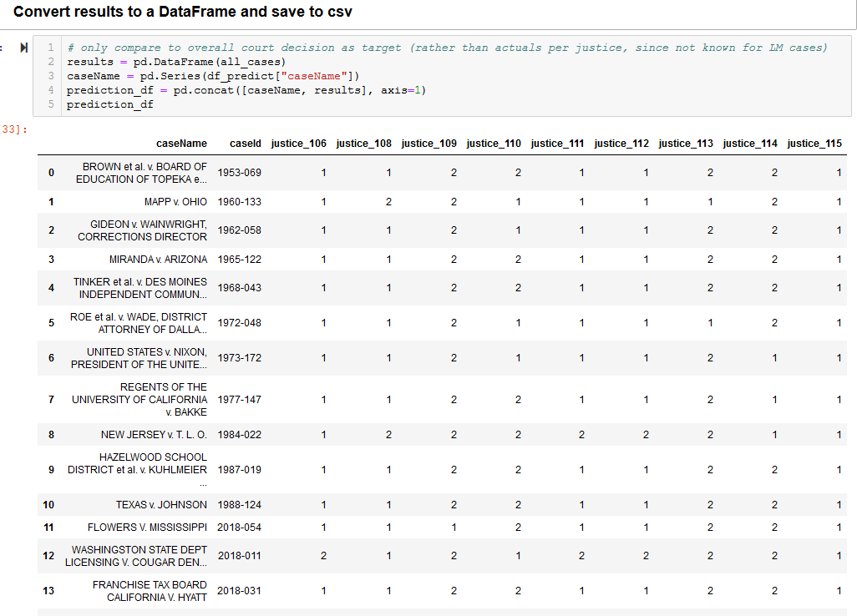This screenshot has height=616, width=857.
Task: Click the REGENTS OF THE UNIVERSITY OF CALIFORNIA case name
Action: (139, 399)
